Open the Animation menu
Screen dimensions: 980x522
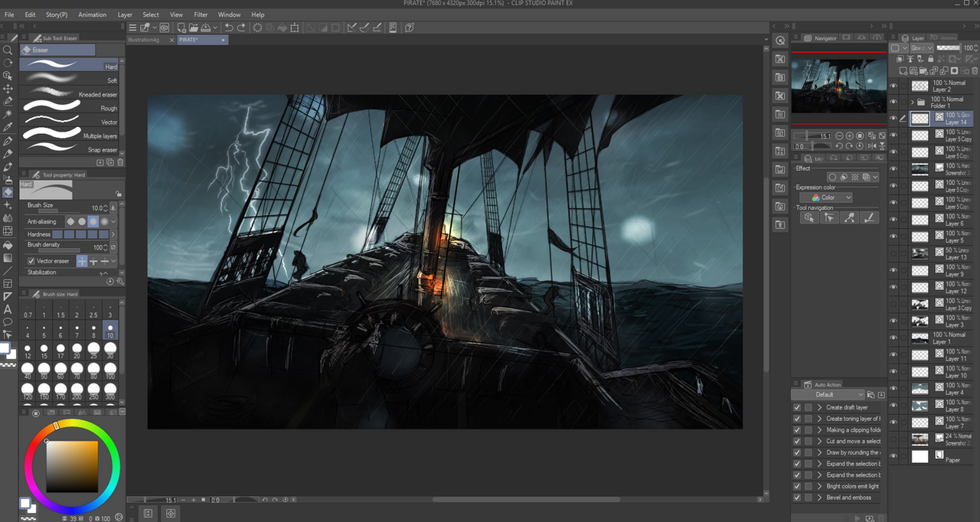click(93, 15)
